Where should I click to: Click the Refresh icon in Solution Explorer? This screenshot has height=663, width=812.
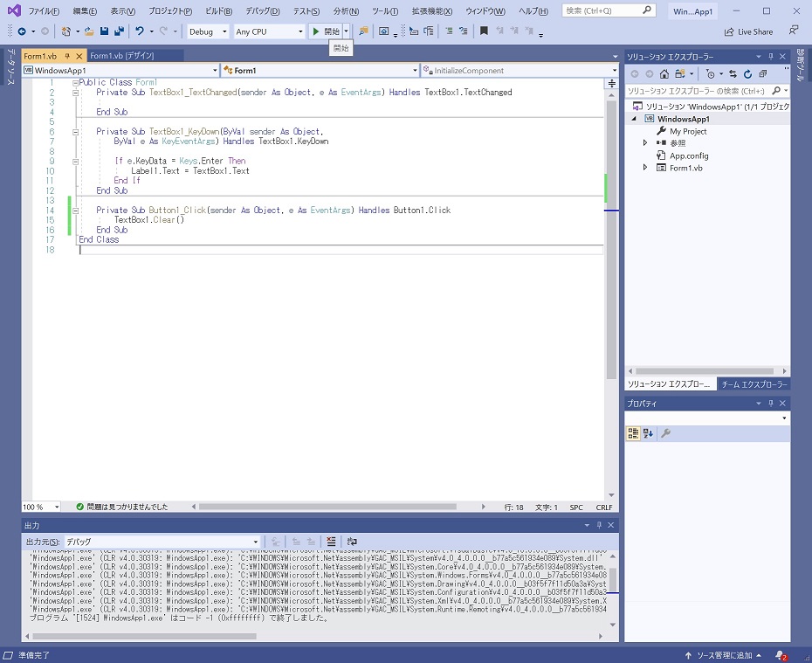coord(747,74)
